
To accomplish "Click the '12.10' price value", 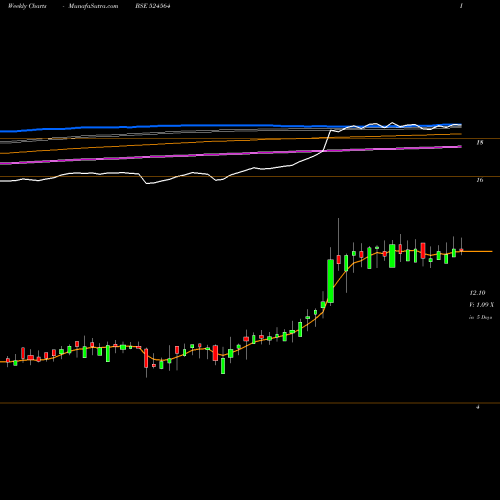I will pyautogui.click(x=477, y=293).
